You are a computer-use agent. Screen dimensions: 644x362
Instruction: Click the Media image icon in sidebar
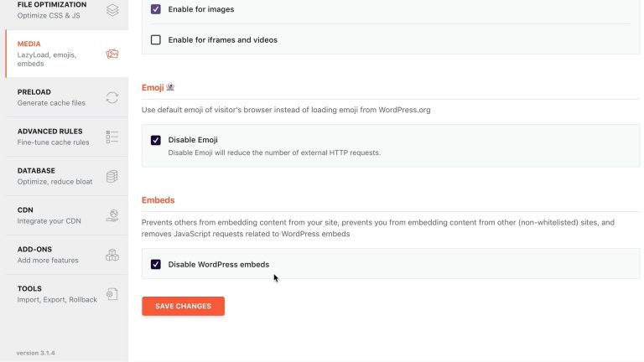[112, 54]
